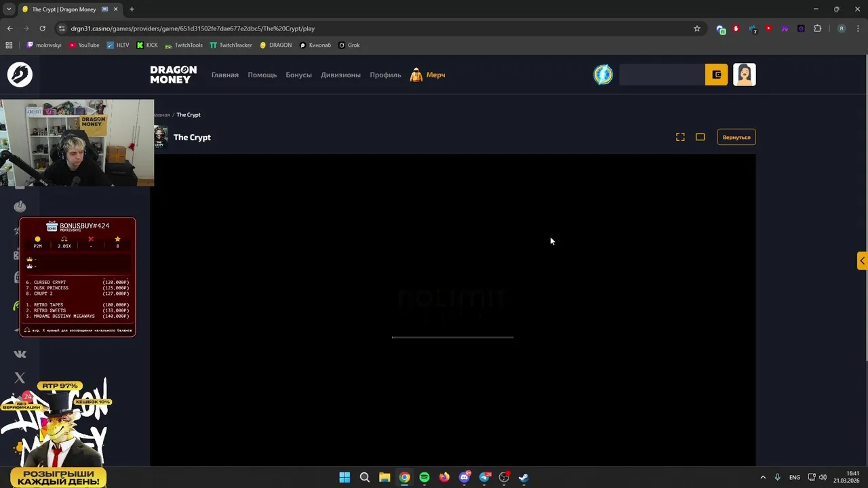868x488 pixels.
Task: Open the Бонусы menu item
Action: 298,75
